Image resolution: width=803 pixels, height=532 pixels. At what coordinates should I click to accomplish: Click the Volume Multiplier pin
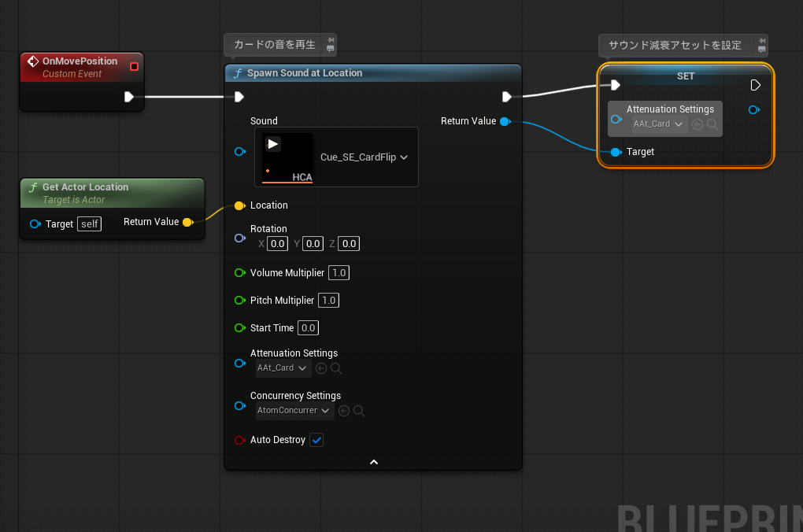[x=240, y=273]
